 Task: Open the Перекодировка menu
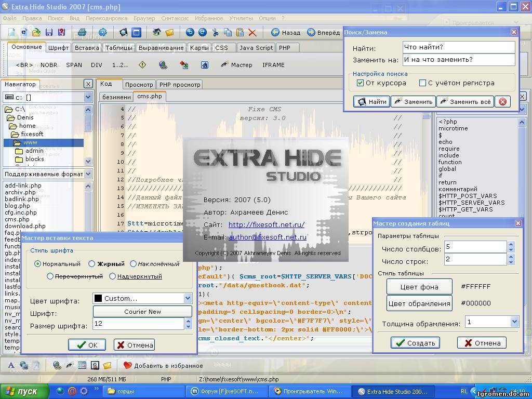click(107, 18)
